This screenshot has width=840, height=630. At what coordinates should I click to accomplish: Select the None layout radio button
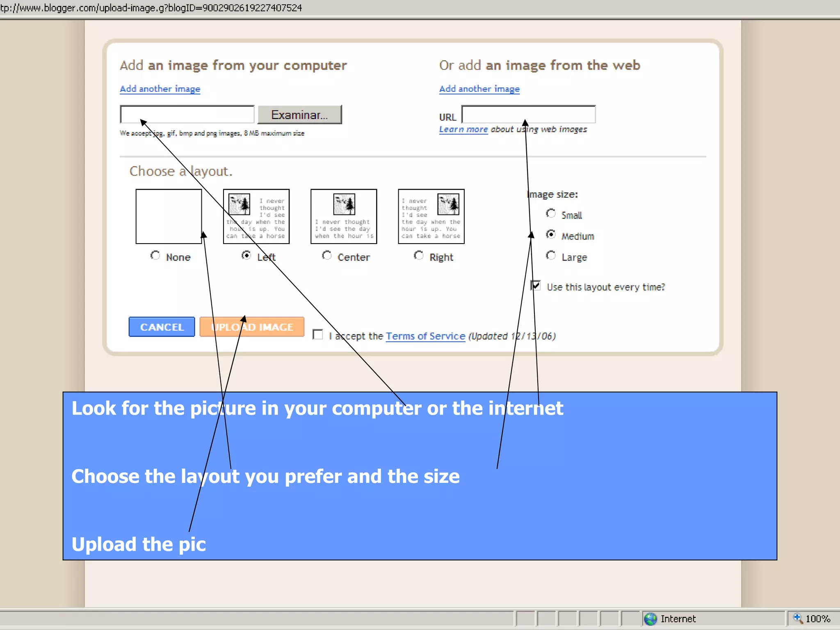[155, 256]
